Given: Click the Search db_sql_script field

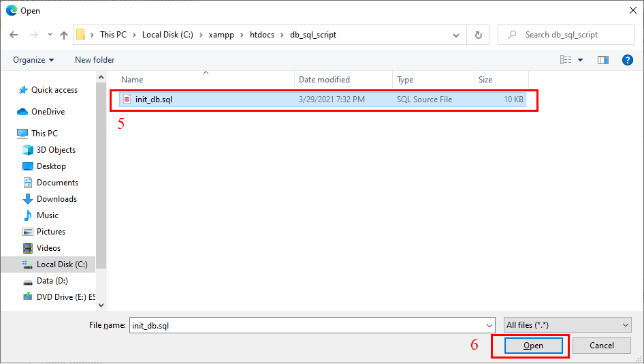Looking at the screenshot, I should tap(566, 35).
